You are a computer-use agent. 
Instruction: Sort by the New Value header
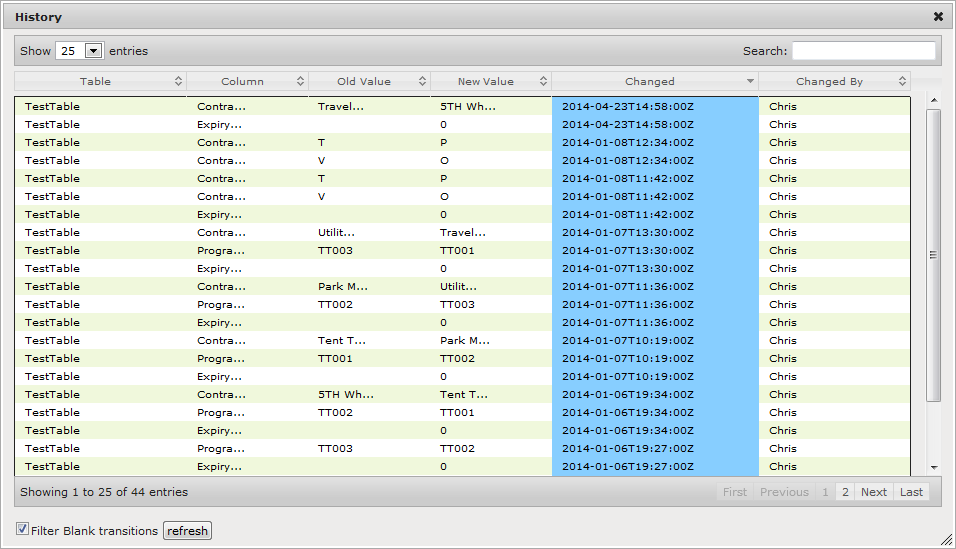491,81
